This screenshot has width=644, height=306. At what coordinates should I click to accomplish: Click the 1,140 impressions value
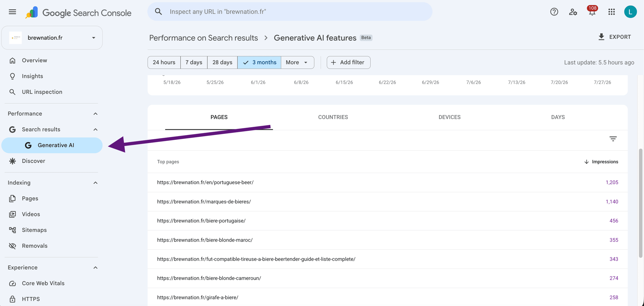[612, 202]
